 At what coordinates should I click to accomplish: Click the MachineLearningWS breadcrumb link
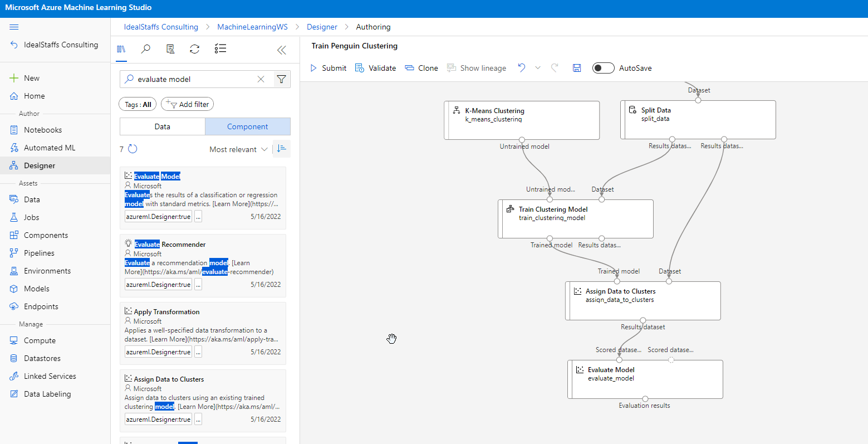252,27
